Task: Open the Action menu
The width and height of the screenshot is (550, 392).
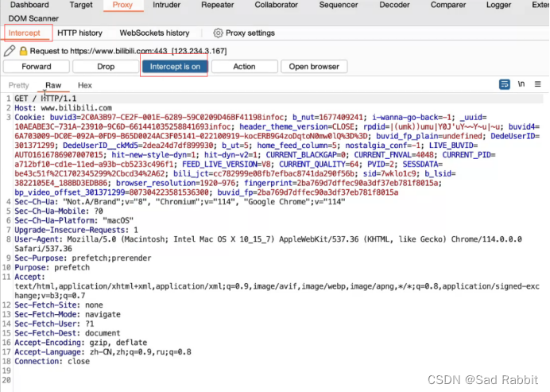Action: point(245,66)
